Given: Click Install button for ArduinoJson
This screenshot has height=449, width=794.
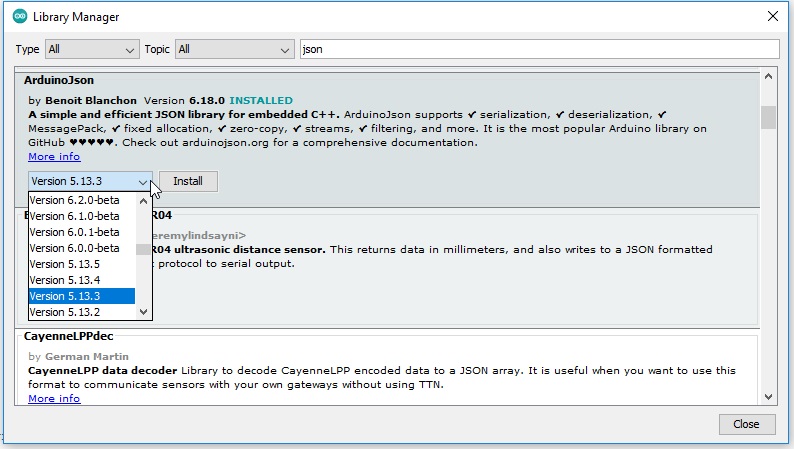Looking at the screenshot, I should point(188,181).
